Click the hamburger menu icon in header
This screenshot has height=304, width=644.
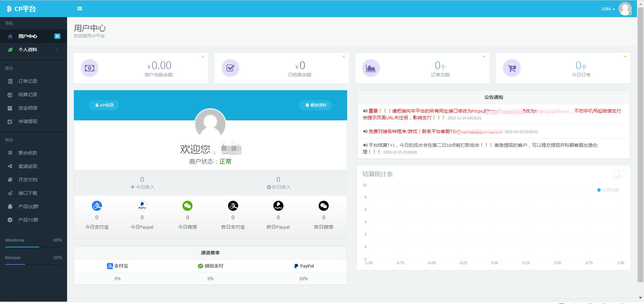[79, 9]
